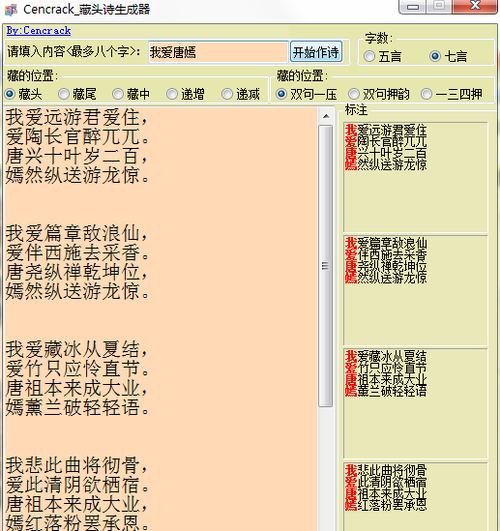Click the poem line 嫣薰兰破轻轻语
Screen dimensions: 500x531
click(x=77, y=407)
